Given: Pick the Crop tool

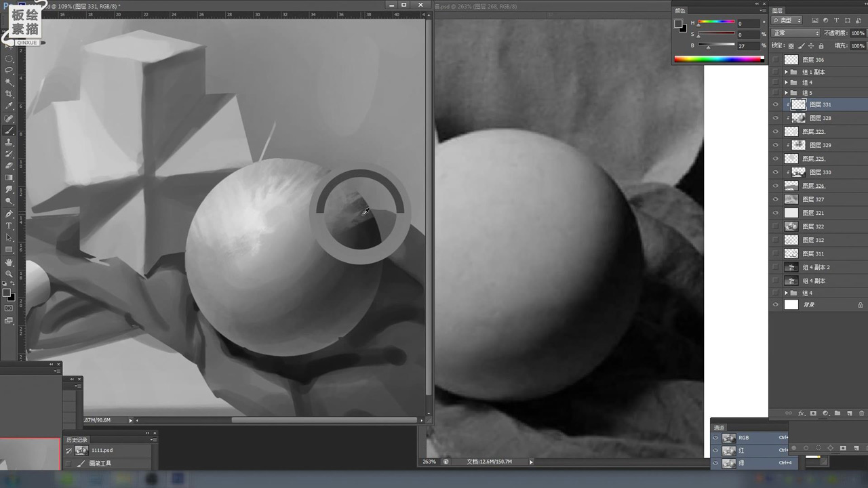Looking at the screenshot, I should tap(9, 94).
